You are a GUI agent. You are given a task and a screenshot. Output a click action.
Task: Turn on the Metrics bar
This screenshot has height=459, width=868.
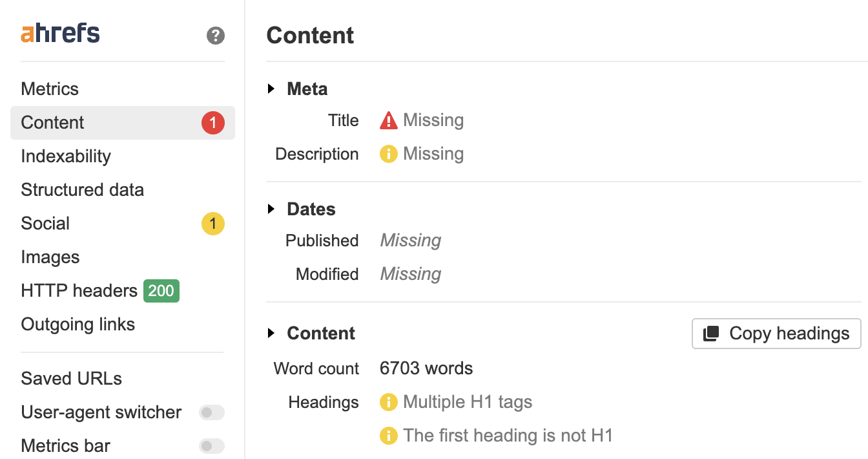click(x=212, y=446)
